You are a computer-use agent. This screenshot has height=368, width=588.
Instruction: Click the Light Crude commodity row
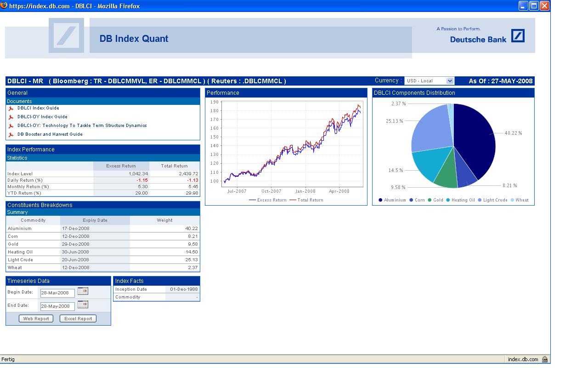pos(103,259)
